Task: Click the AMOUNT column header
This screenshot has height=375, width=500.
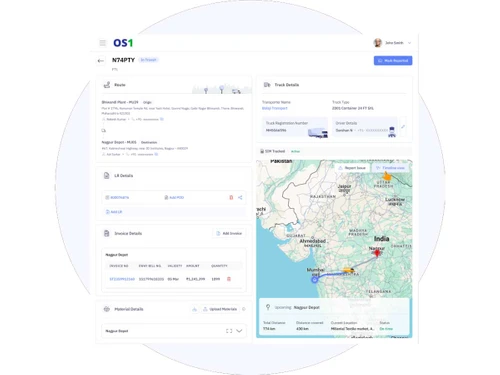Action: (193, 266)
